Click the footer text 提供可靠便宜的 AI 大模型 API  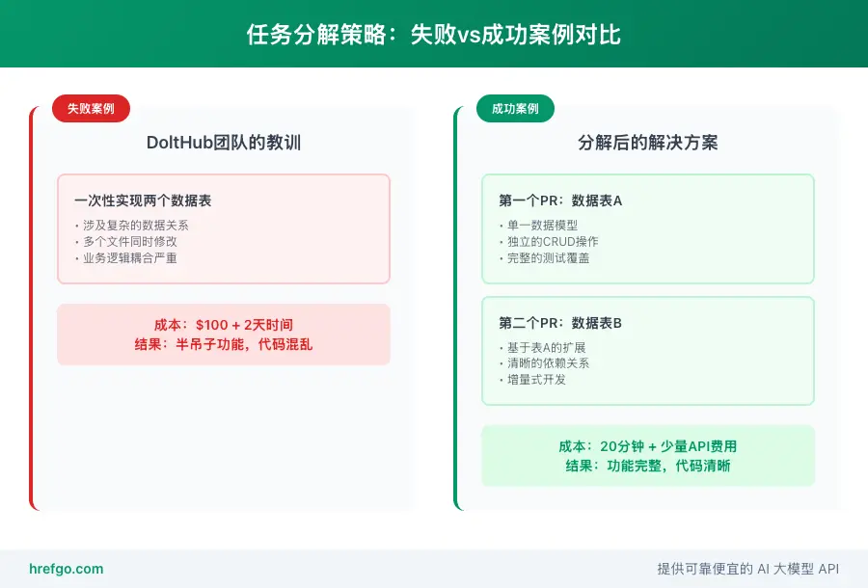click(747, 569)
